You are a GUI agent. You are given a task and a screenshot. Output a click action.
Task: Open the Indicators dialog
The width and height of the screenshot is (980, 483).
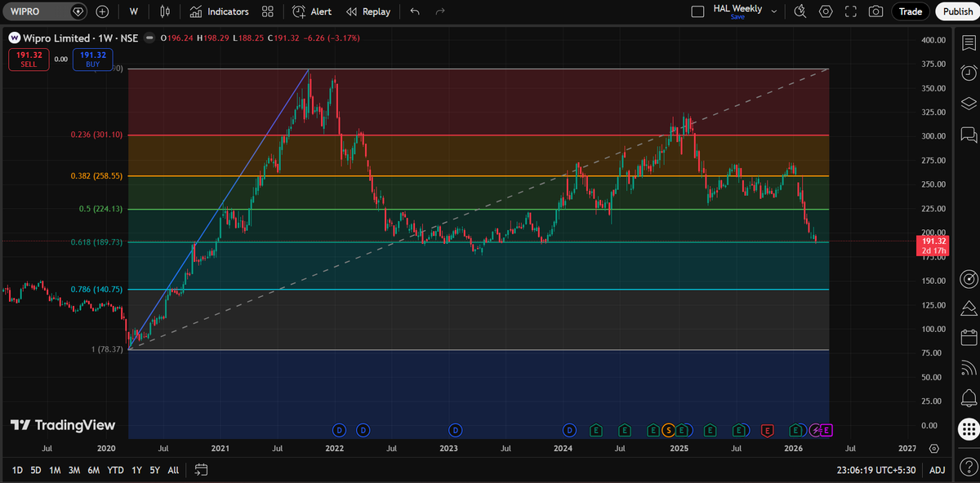[x=219, y=11]
